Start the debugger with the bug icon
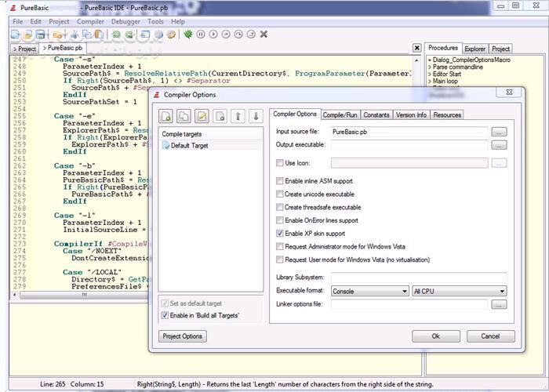The image size is (549, 392). tap(187, 34)
